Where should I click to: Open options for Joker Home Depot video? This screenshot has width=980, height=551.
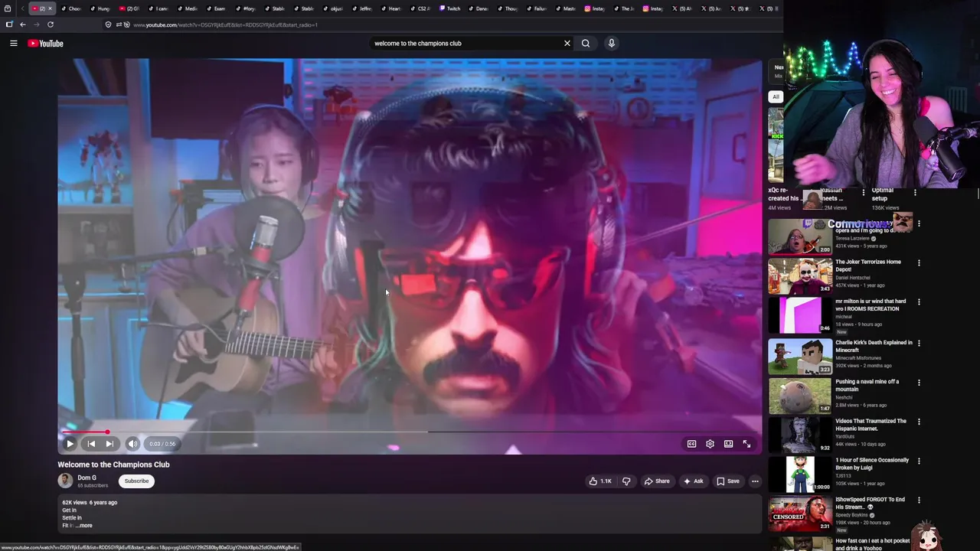(x=919, y=262)
